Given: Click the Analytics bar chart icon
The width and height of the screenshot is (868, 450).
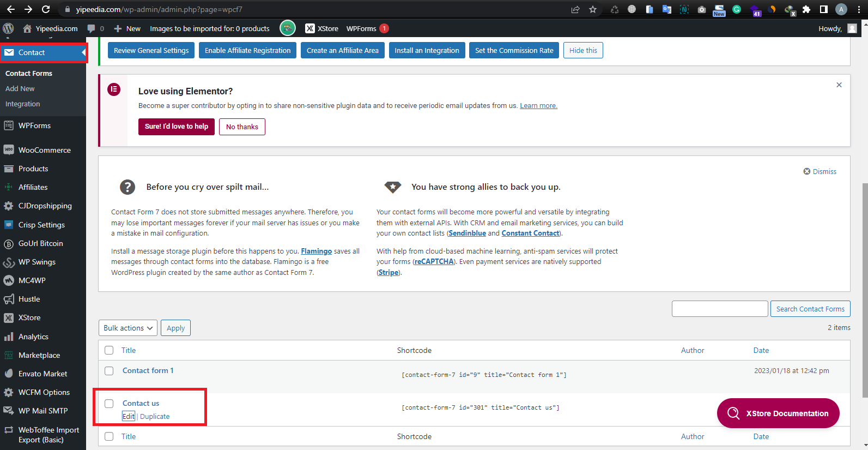Looking at the screenshot, I should point(9,337).
